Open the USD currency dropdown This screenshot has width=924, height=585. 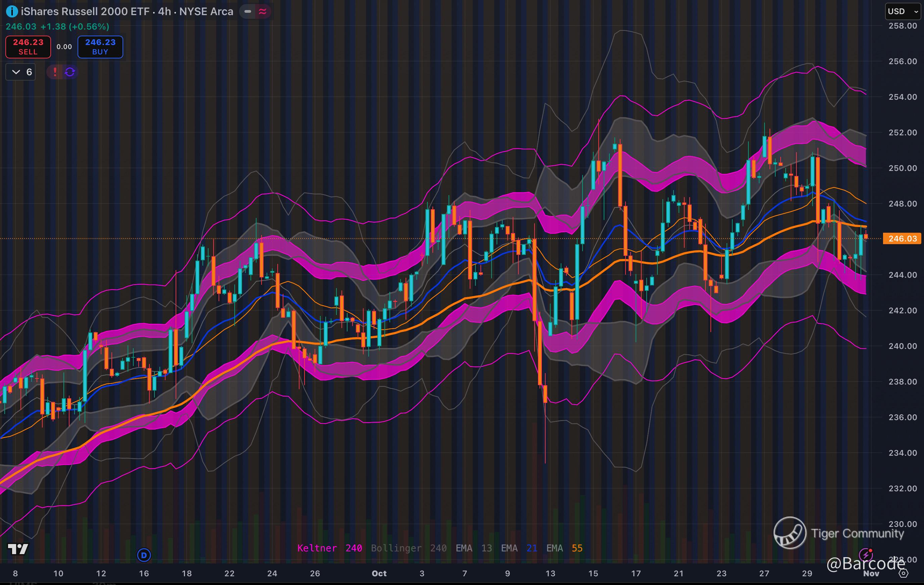coord(903,11)
